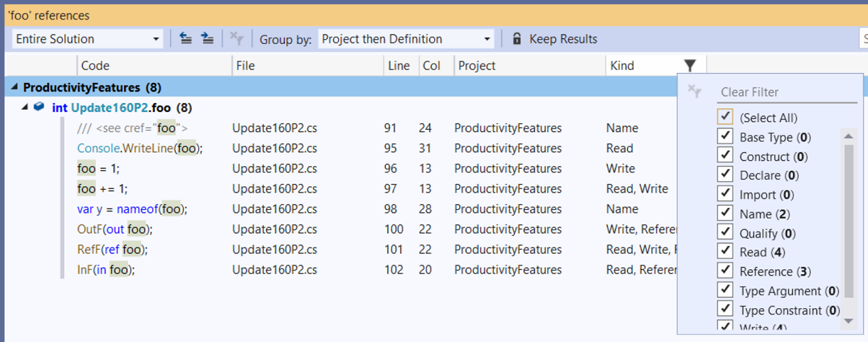Click the Kind column filter funnel icon
868x342 pixels.
click(690, 66)
